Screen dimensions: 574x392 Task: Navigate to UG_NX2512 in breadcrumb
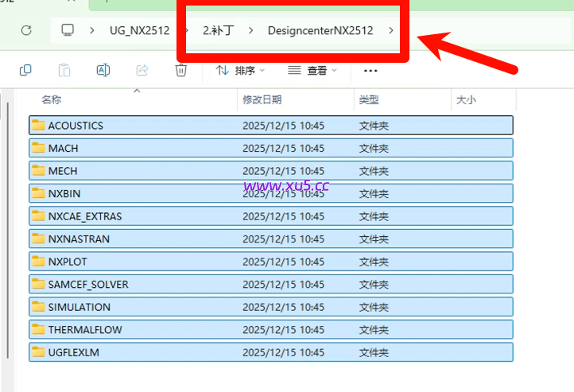point(139,30)
